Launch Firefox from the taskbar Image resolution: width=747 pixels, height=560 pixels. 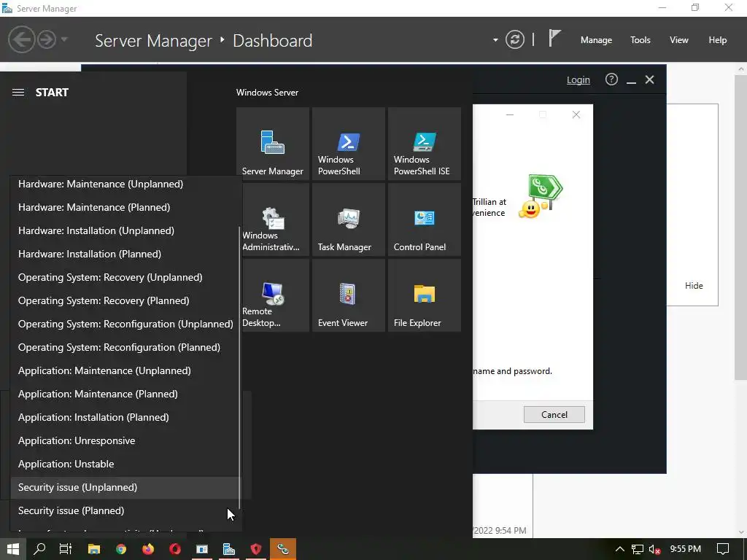148,549
